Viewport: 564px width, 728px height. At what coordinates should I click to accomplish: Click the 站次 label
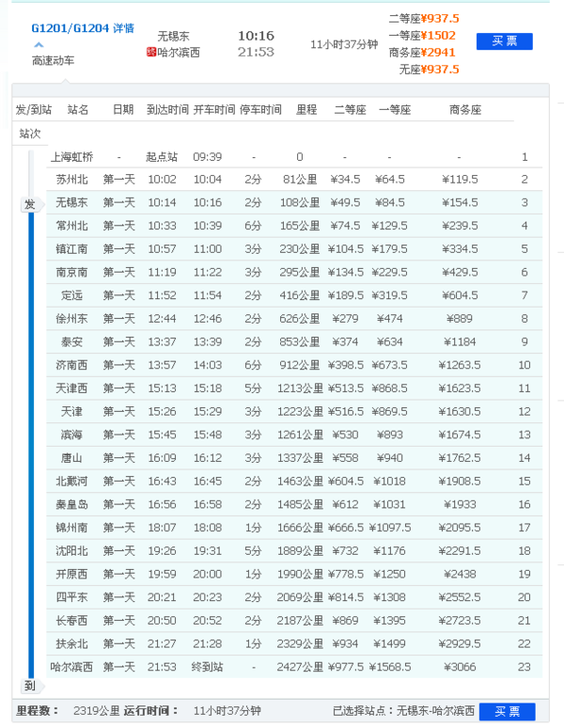[x=30, y=134]
